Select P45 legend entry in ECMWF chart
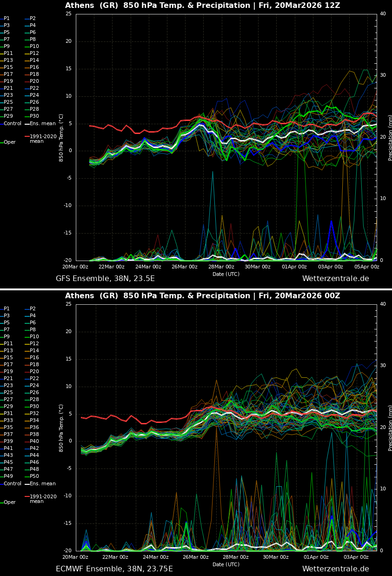Viewport: 392px width, 576px height. [x=8, y=462]
